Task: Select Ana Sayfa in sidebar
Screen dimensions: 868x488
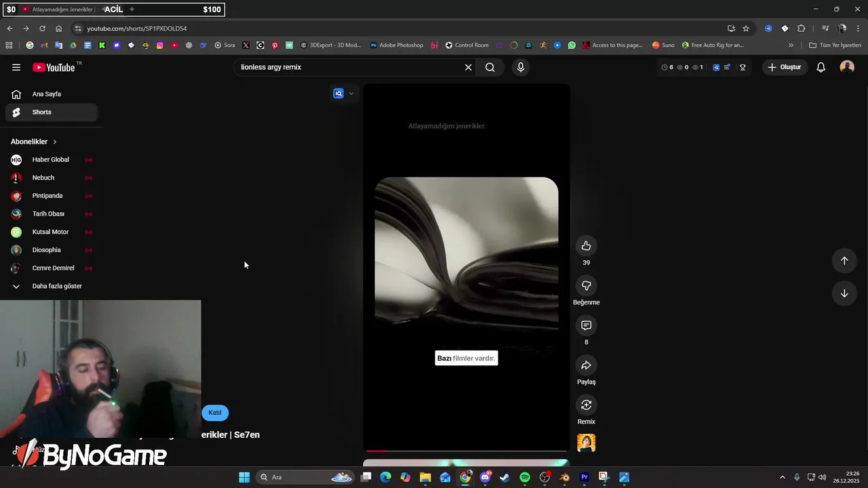Action: (x=52, y=94)
